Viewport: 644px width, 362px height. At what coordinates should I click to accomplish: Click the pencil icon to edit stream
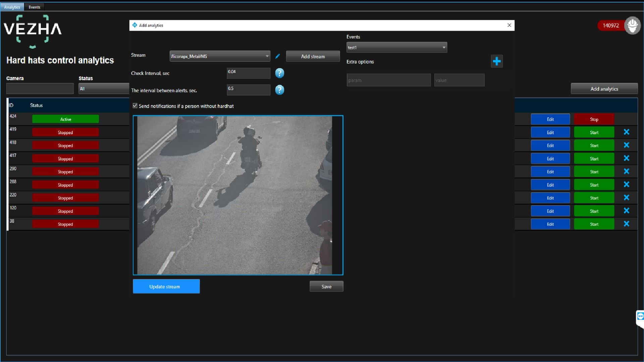(x=277, y=56)
